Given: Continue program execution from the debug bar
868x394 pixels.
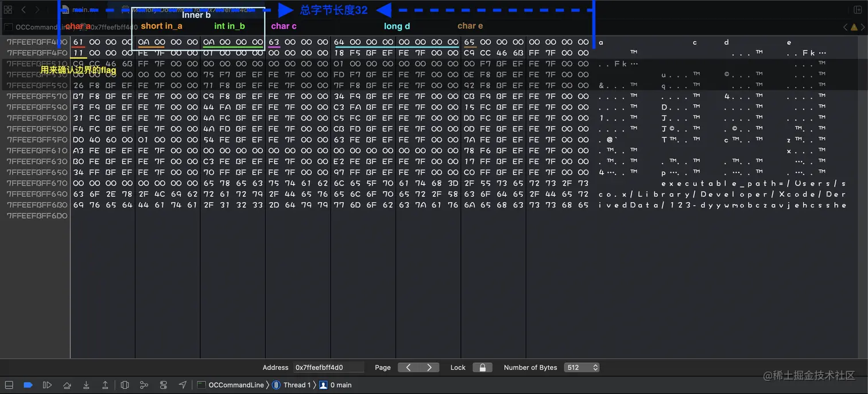Looking at the screenshot, I should pos(48,385).
